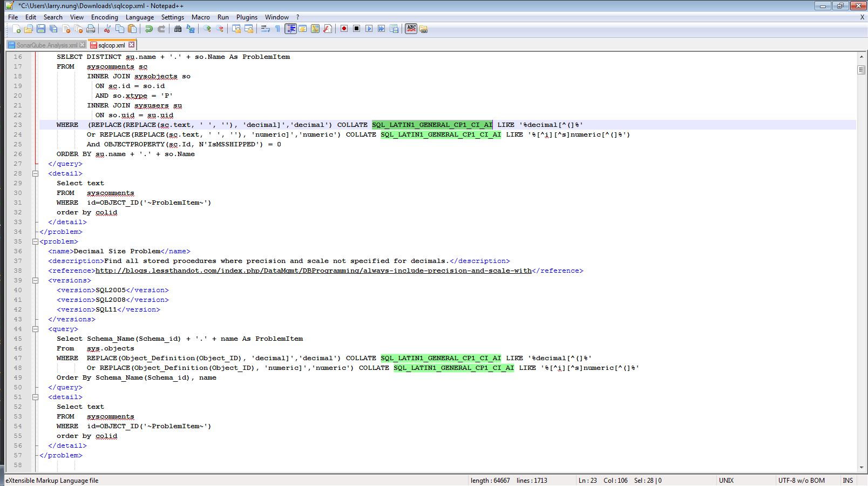Open the Language menu
868x486 pixels.
[x=140, y=17]
